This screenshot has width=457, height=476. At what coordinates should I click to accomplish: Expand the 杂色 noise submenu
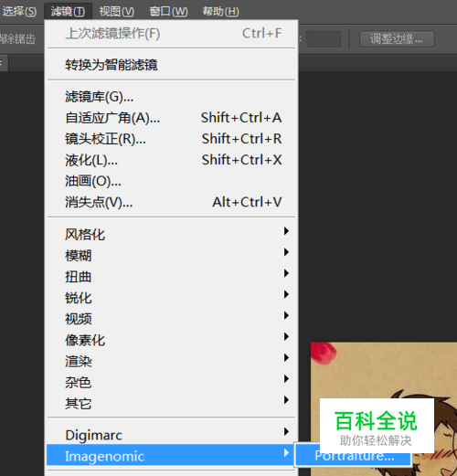[x=171, y=382]
